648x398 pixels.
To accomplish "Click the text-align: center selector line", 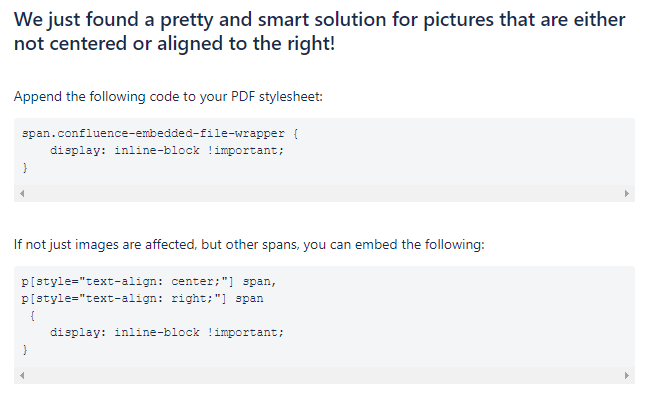I will point(149,281).
